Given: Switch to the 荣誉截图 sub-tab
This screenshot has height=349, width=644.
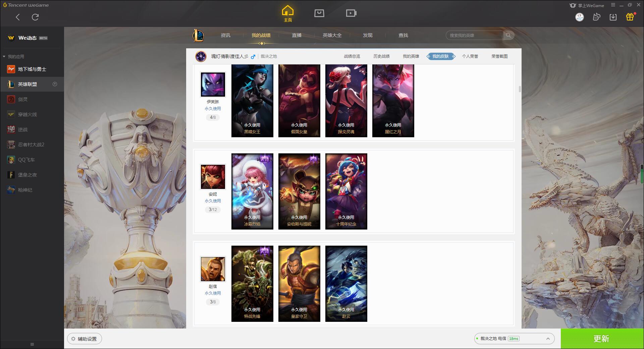Looking at the screenshot, I should point(499,56).
